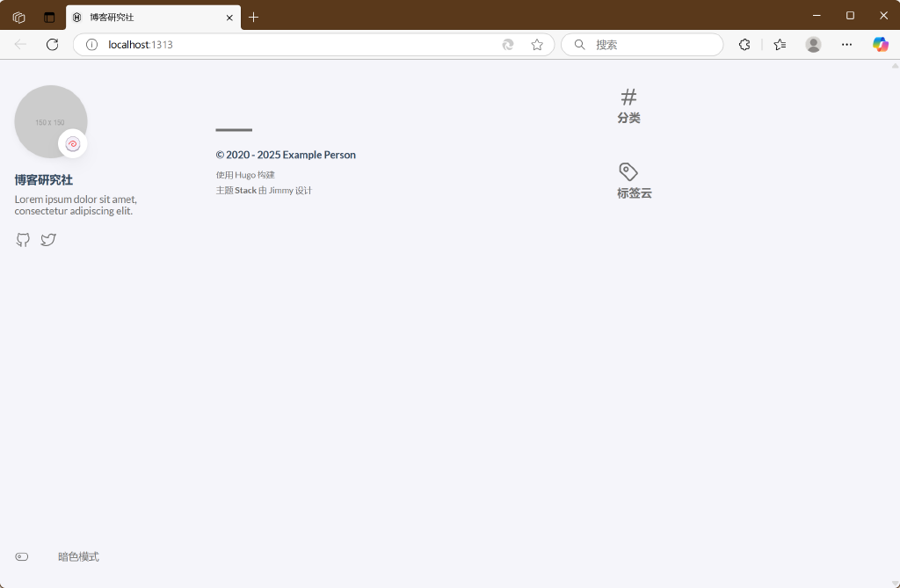This screenshot has height=588, width=900.
Task: Open categories via the hash icon
Action: [x=628, y=95]
